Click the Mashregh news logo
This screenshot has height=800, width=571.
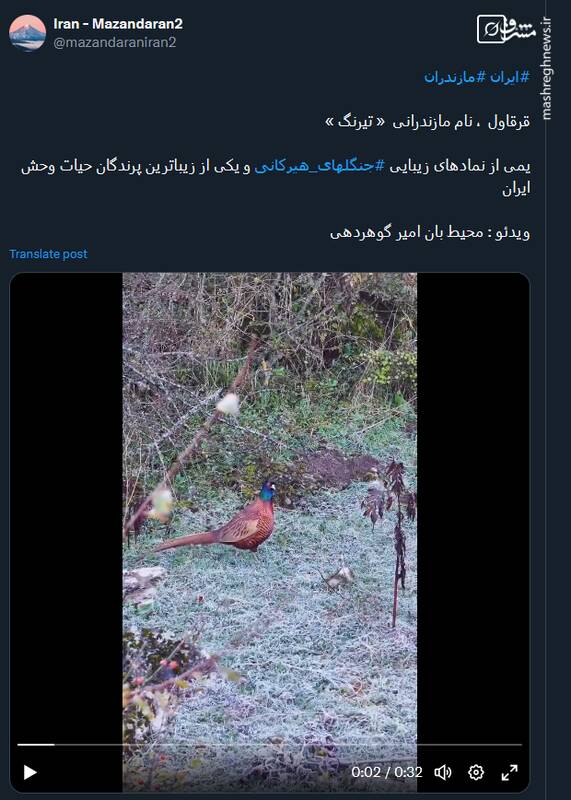[x=507, y=29]
